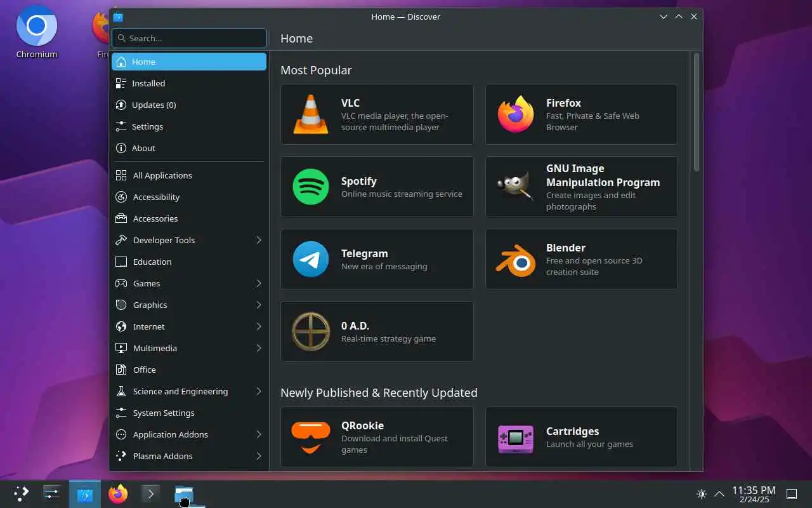Expand the Developer Tools category

[x=259, y=240]
